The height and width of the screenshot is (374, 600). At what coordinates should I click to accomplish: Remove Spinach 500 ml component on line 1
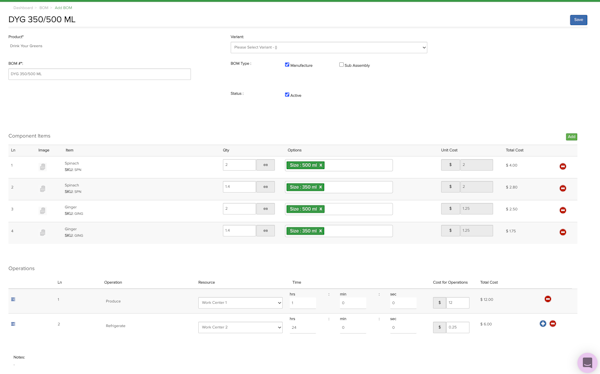point(562,166)
